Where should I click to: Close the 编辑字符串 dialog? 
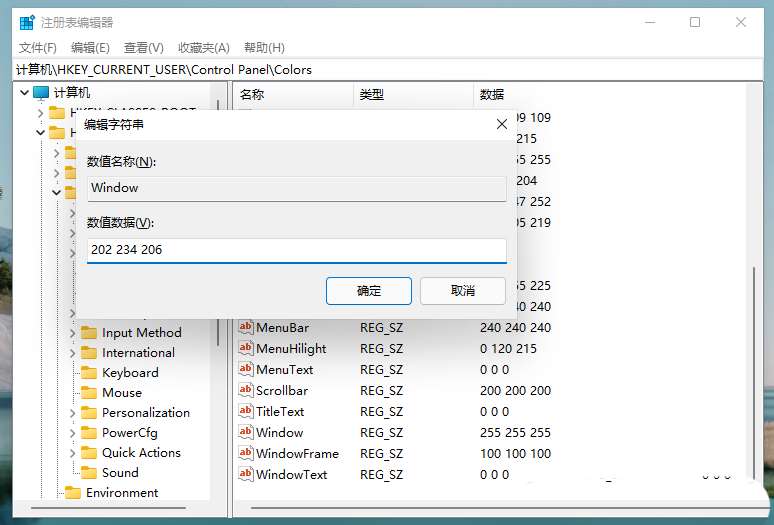coord(502,125)
